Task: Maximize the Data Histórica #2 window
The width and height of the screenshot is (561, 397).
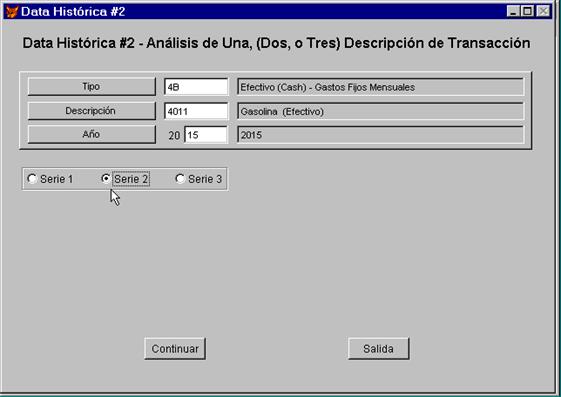Action: 527,11
